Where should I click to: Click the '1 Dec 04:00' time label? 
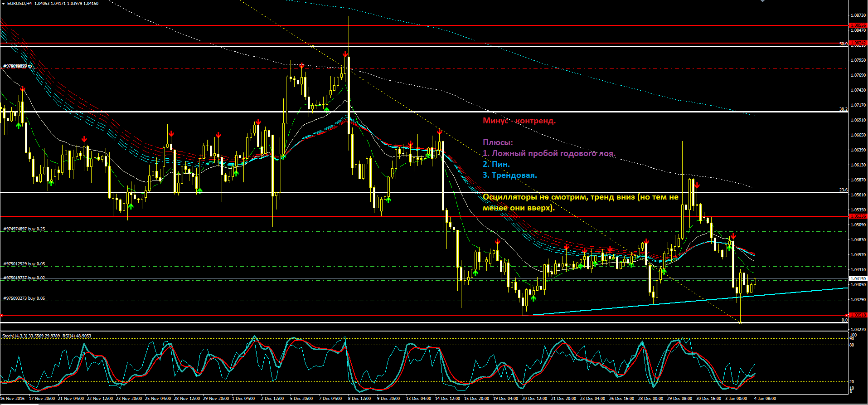(x=243, y=399)
